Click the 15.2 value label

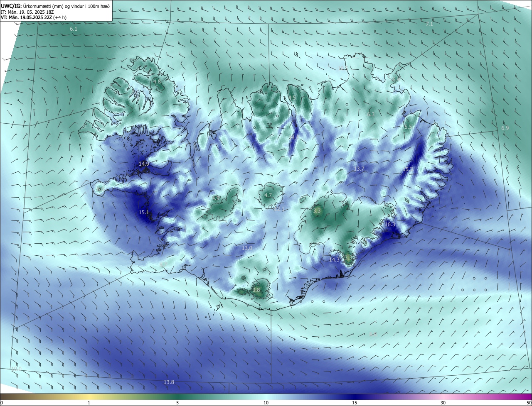[408, 169]
